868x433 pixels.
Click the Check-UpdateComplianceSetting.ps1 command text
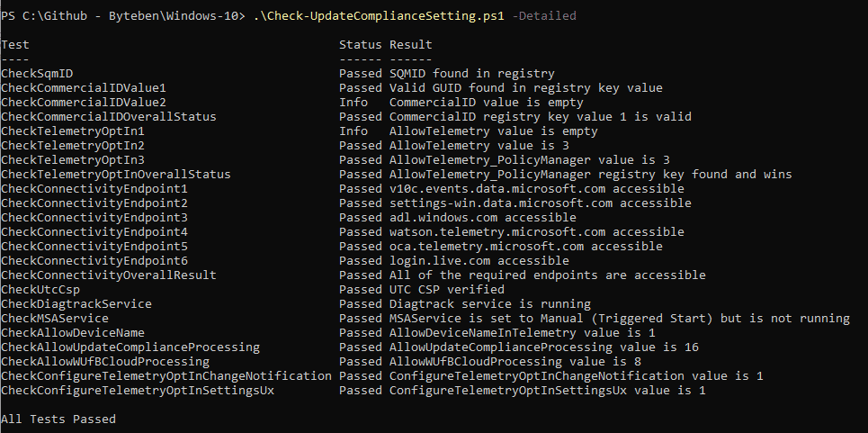pos(380,15)
